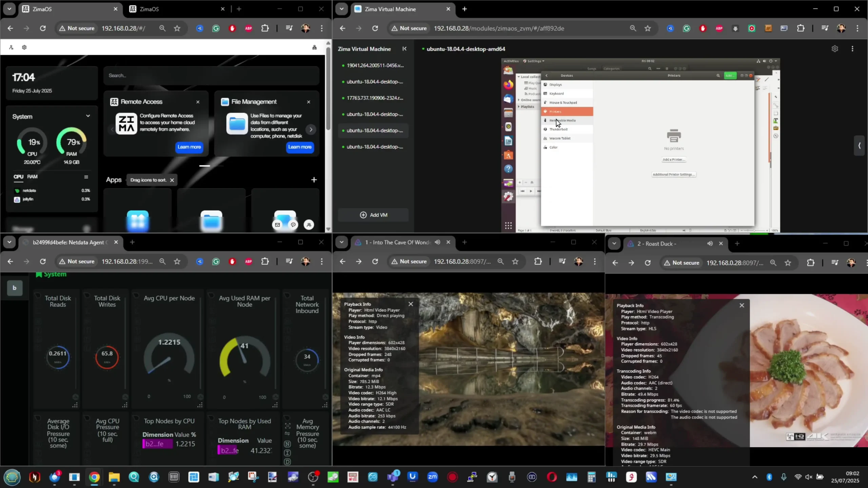868x488 pixels.
Task: Collapse the System widget chevron
Action: click(x=88, y=116)
